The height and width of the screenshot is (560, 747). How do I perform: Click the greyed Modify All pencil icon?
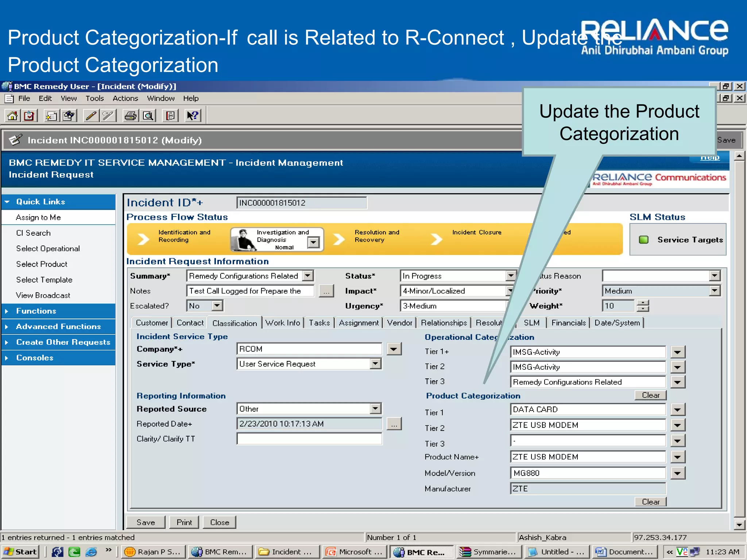click(108, 116)
